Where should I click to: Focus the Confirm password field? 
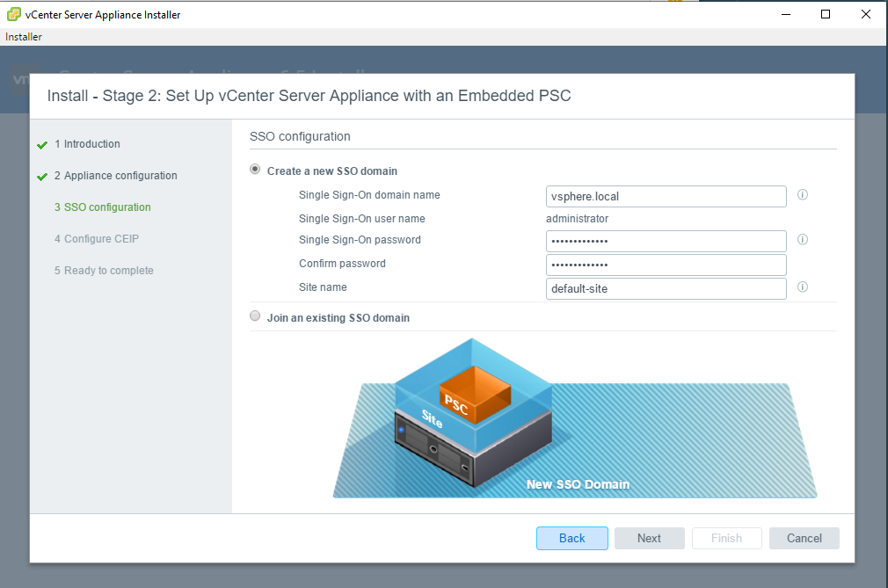666,265
